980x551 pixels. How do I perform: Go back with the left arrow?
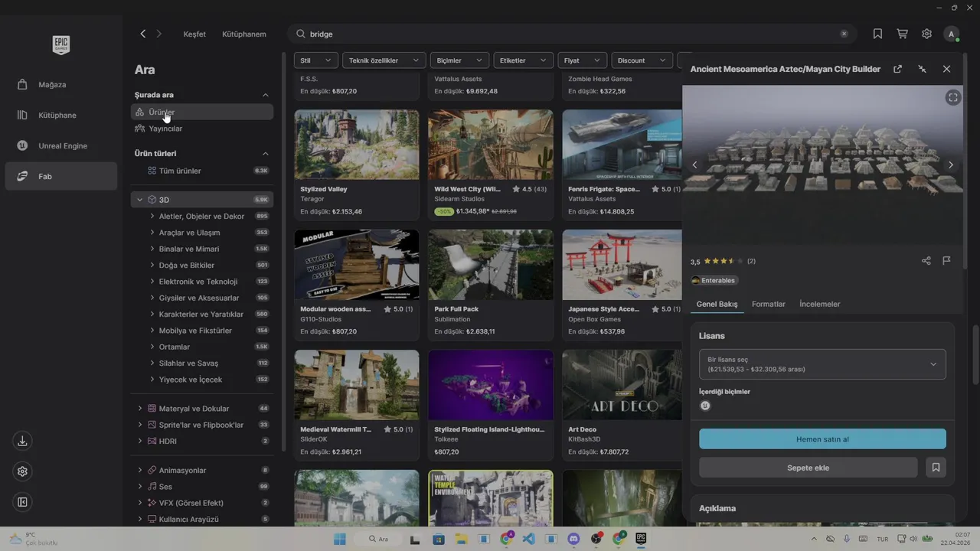142,34
